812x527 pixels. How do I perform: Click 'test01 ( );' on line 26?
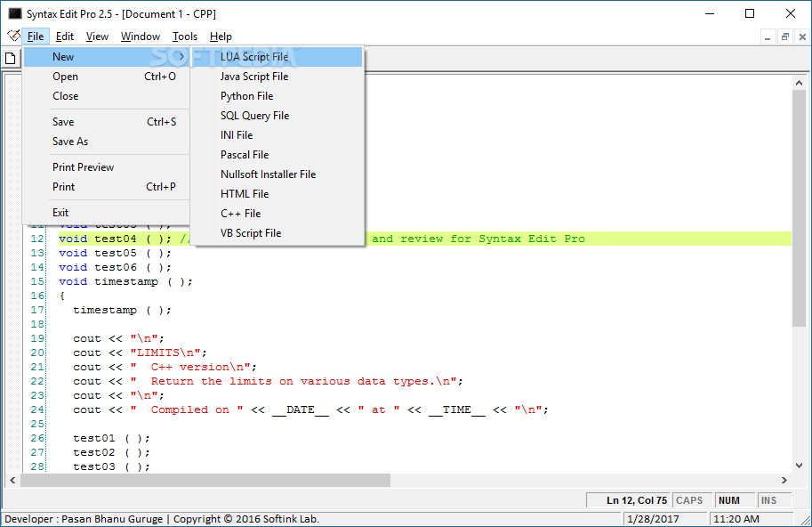[111, 438]
